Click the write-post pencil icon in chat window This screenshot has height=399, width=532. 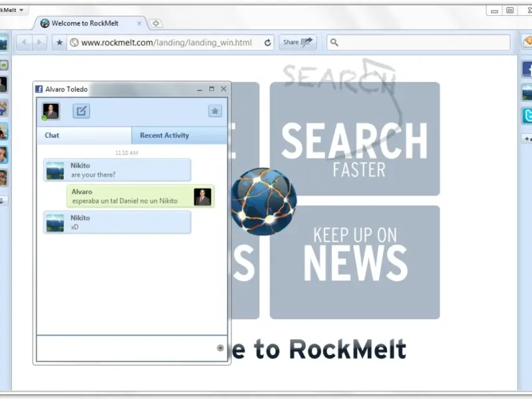point(81,111)
